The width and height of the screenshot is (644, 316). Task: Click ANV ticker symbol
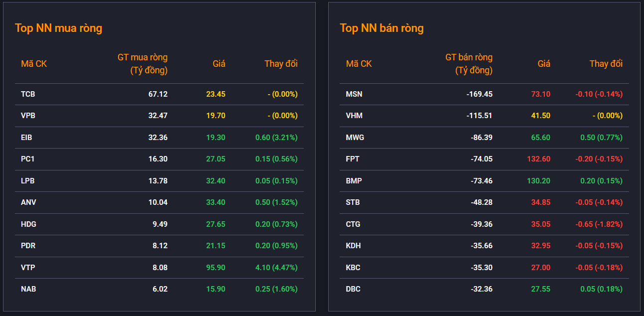[x=28, y=202]
